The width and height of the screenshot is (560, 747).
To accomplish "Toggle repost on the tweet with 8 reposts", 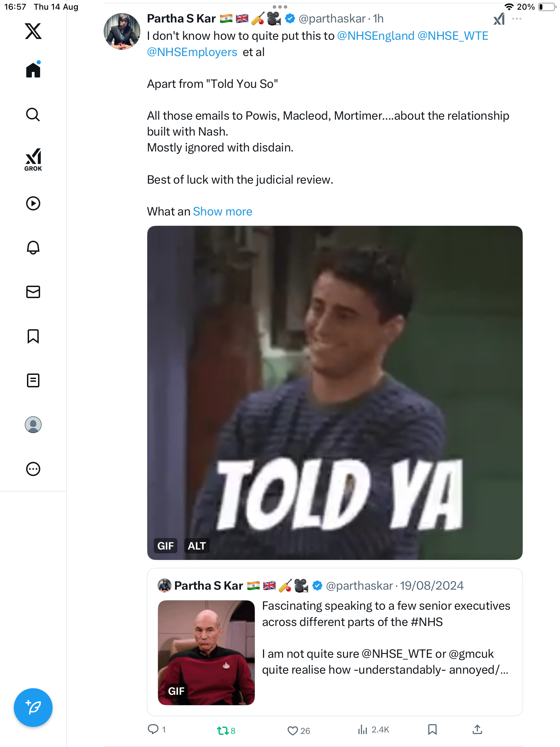I will [x=222, y=730].
